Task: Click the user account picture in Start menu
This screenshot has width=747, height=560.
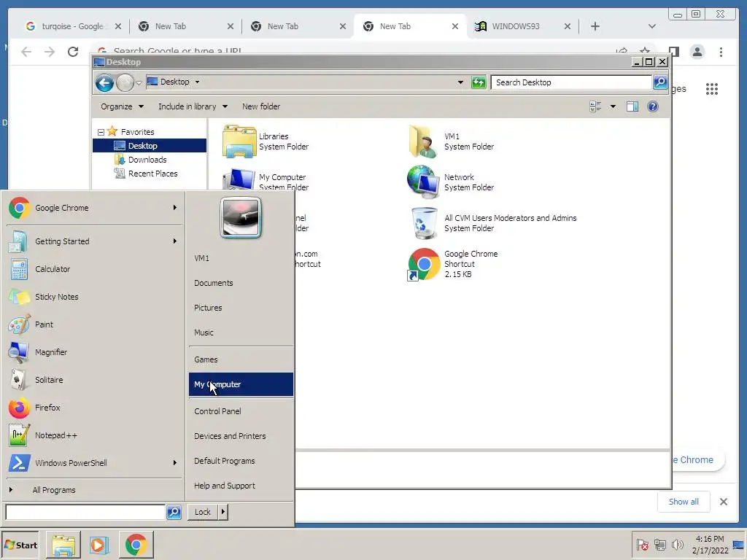Action: 241,218
